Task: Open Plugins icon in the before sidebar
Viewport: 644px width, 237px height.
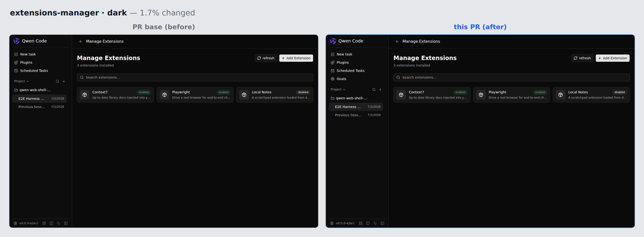Action: [x=16, y=63]
